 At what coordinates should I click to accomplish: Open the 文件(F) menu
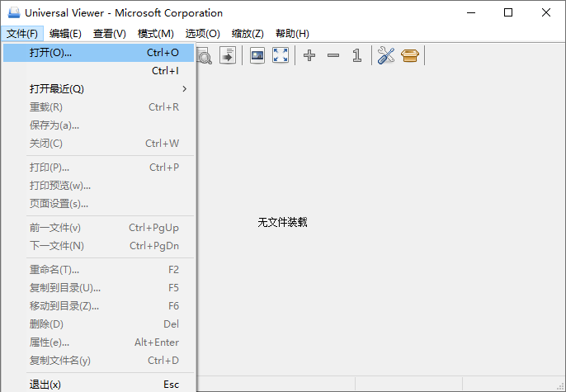coord(22,34)
